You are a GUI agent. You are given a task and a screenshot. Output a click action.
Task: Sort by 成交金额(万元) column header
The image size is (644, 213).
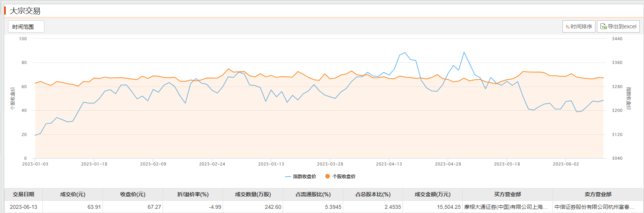pyautogui.click(x=433, y=194)
